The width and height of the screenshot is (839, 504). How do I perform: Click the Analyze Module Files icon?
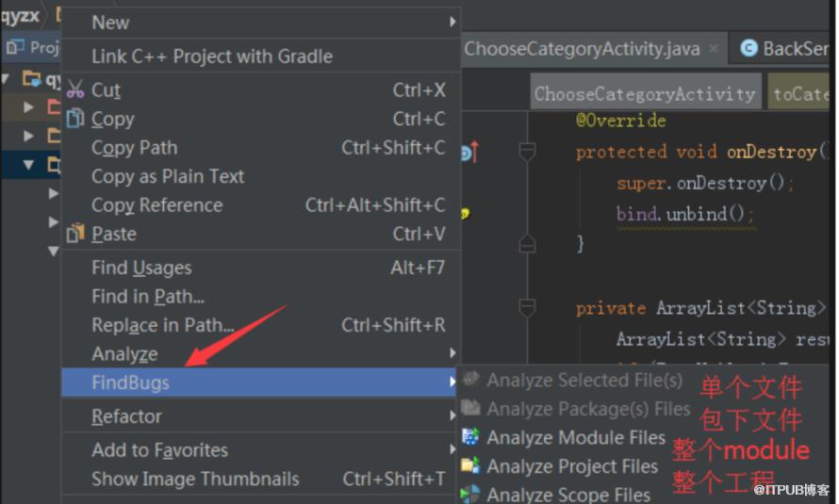pos(470,437)
